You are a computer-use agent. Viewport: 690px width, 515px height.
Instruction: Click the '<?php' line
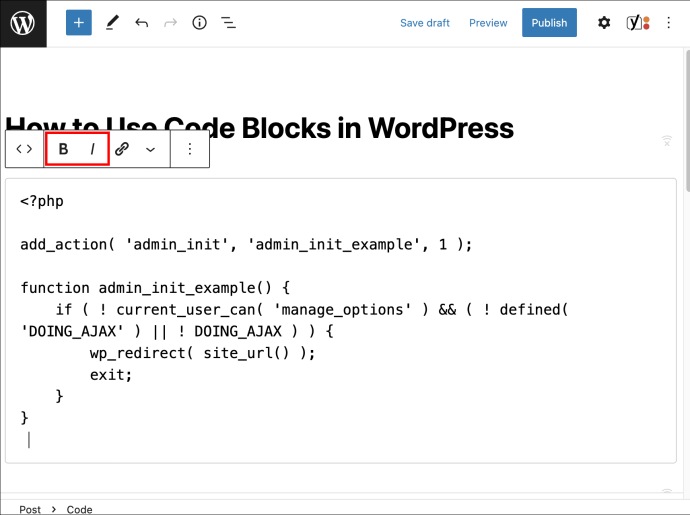[42, 202]
